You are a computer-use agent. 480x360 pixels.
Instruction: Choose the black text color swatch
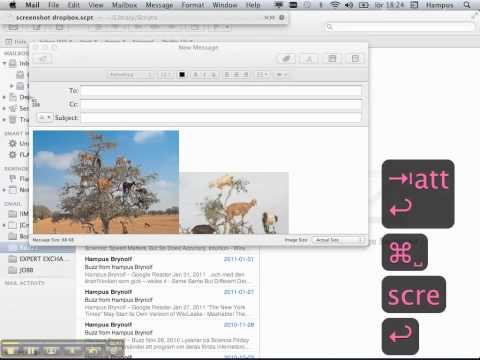click(x=182, y=75)
